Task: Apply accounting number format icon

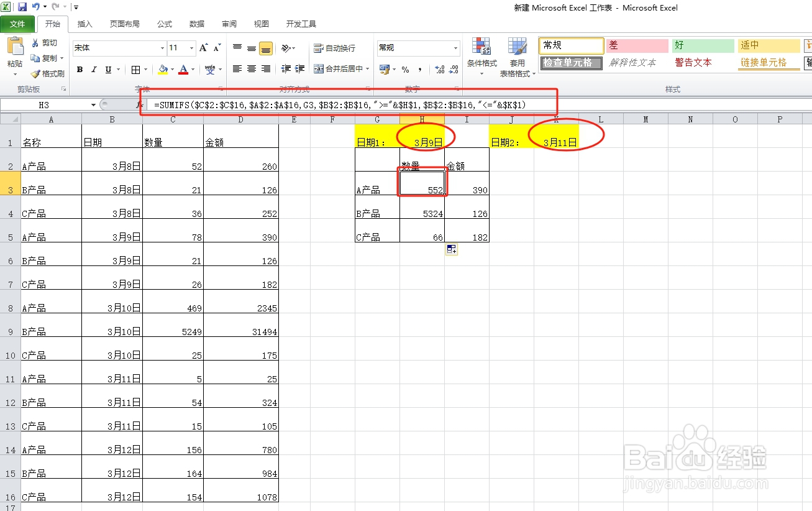Action: (x=384, y=69)
